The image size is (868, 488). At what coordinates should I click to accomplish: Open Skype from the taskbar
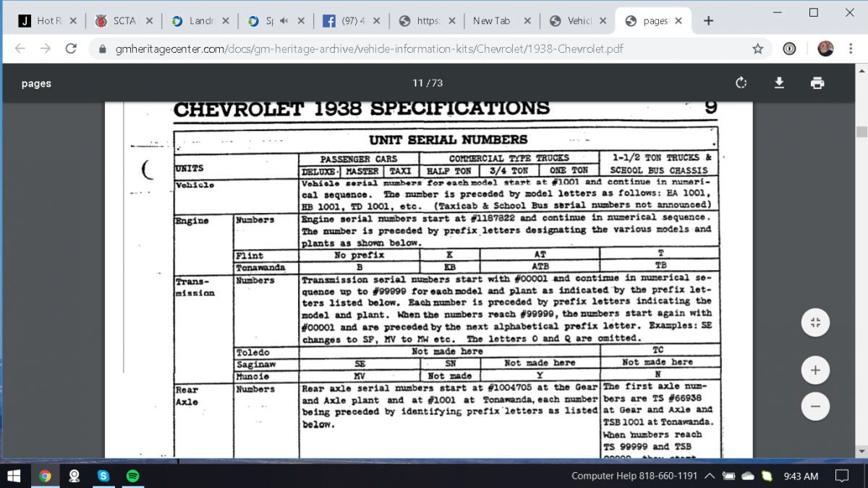(x=103, y=476)
